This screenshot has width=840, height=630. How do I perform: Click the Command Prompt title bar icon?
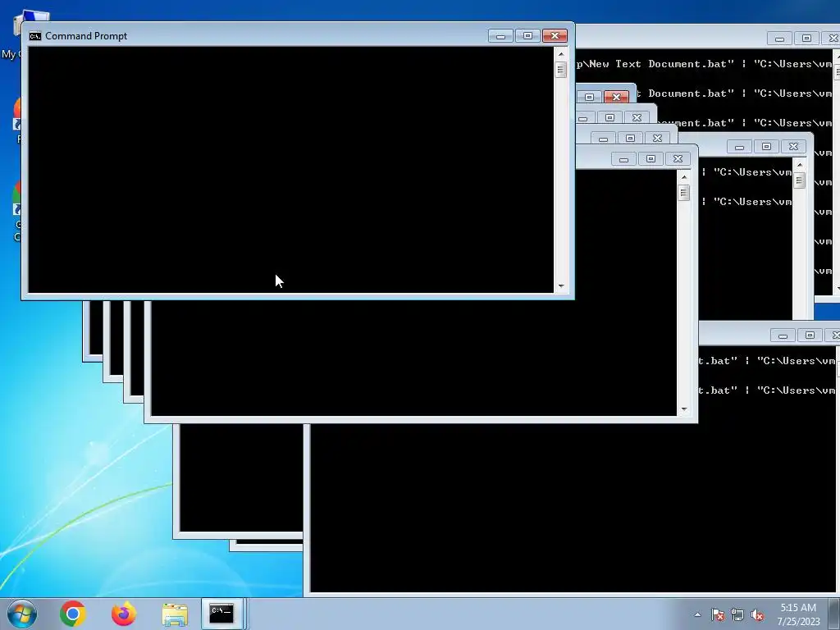(x=35, y=36)
